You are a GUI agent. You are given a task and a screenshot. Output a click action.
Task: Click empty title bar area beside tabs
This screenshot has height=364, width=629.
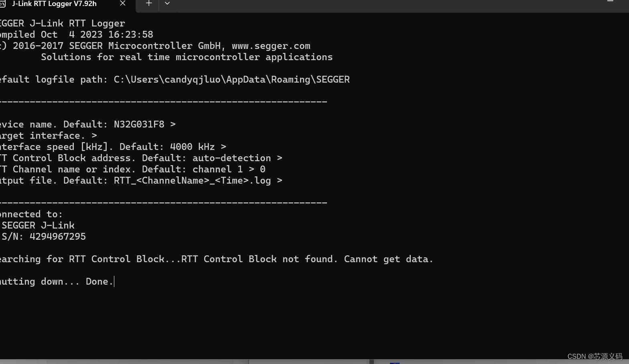pyautogui.click(x=381, y=4)
